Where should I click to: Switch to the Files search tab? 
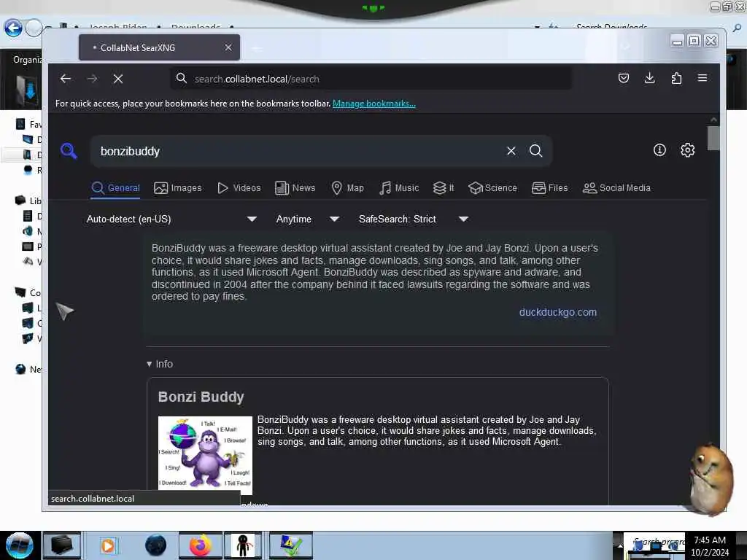click(550, 188)
